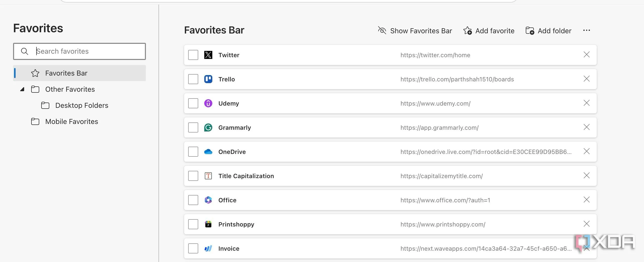
Task: Click the Favorites Bar star icon
Action: pyautogui.click(x=35, y=73)
